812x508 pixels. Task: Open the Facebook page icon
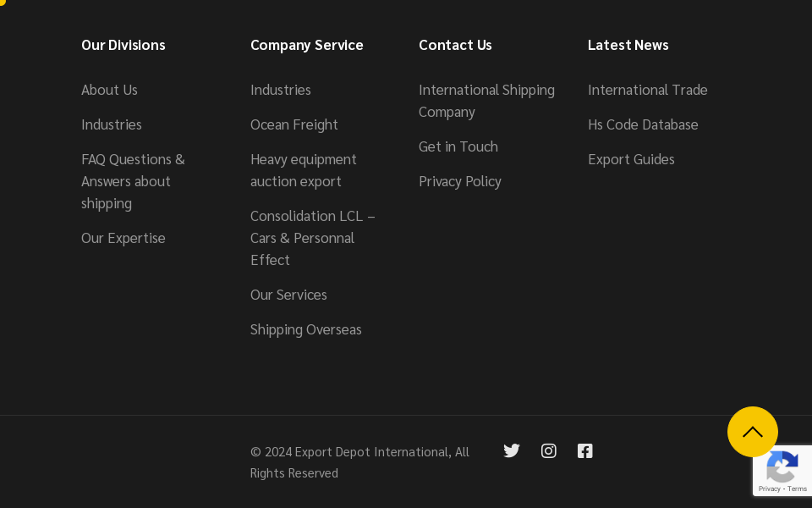(585, 450)
